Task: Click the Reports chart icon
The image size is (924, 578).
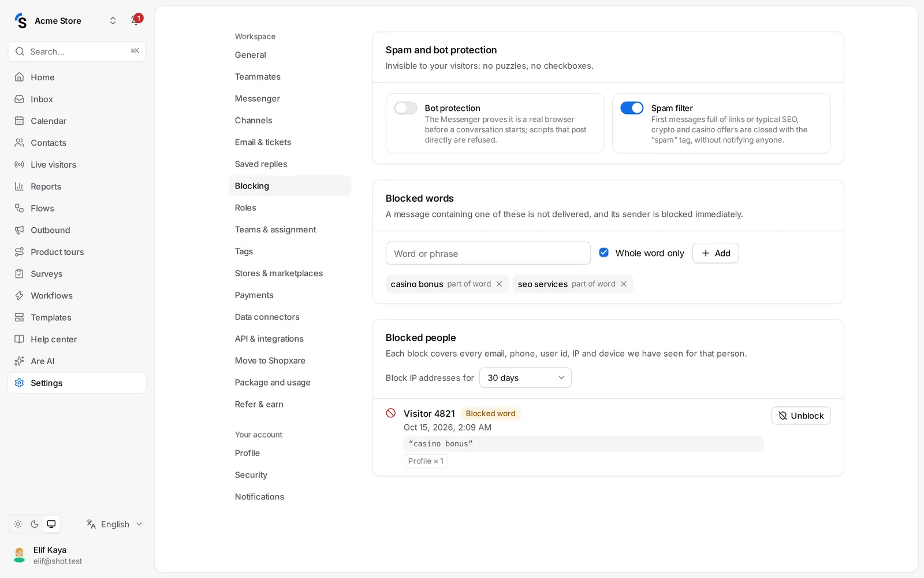Action: (x=19, y=186)
